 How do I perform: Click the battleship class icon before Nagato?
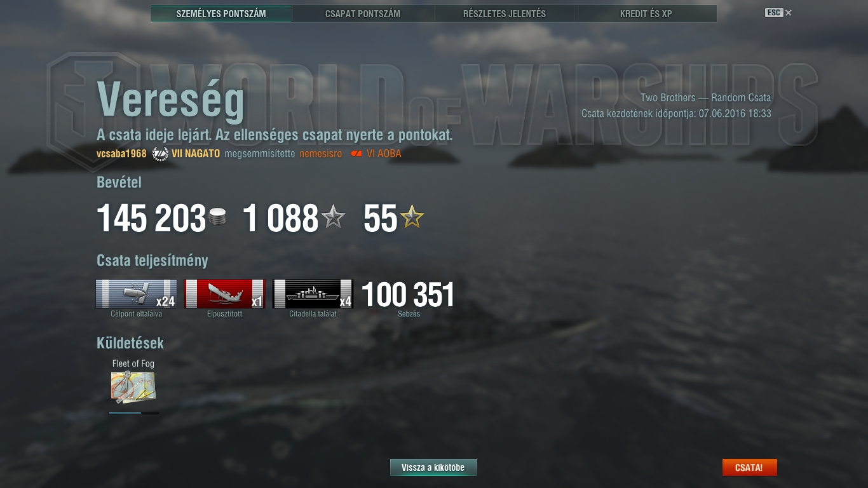pyautogui.click(x=161, y=154)
